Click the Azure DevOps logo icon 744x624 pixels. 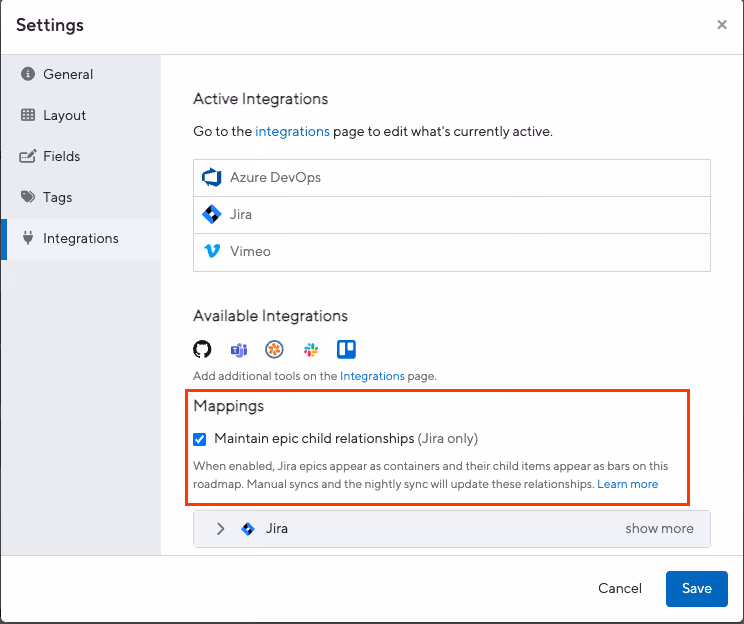212,177
